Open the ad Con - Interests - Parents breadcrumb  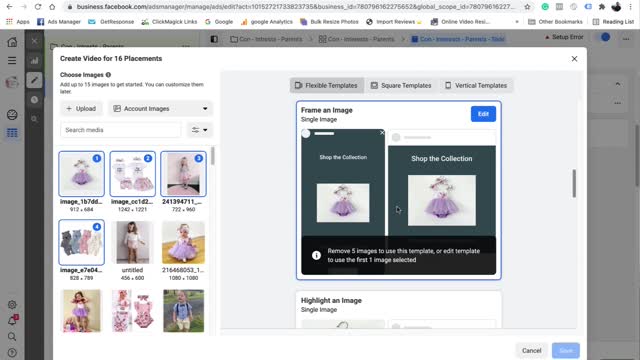point(458,39)
